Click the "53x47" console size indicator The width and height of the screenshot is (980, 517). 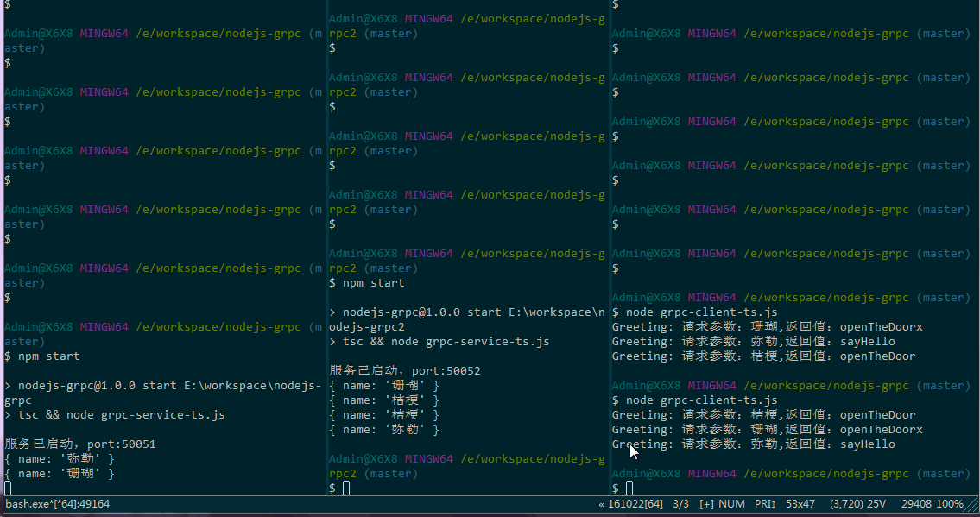coord(800,503)
